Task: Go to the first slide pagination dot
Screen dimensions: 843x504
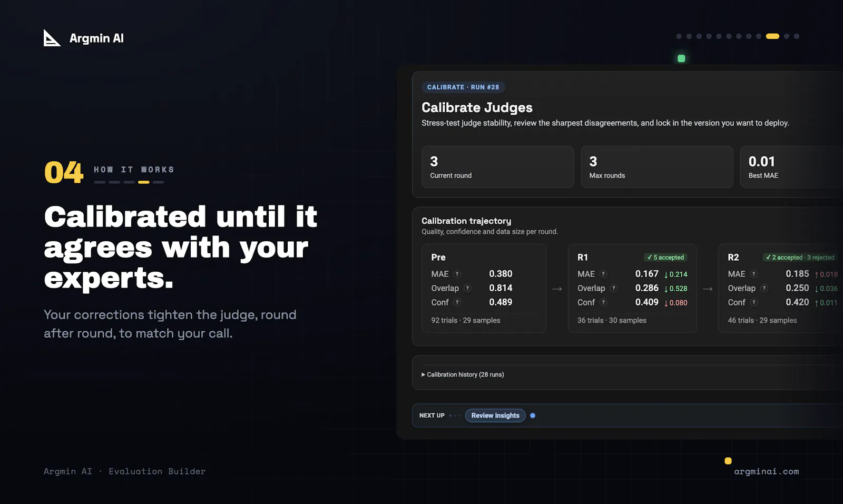Action: [x=679, y=36]
